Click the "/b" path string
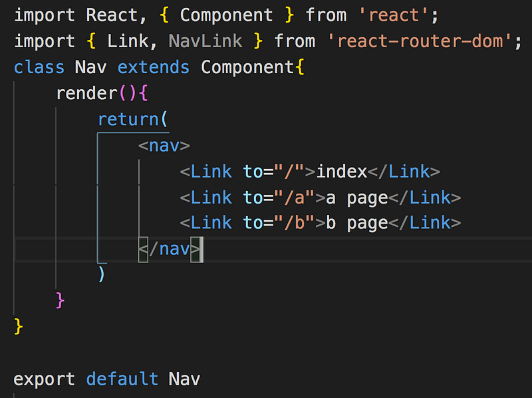This screenshot has height=398, width=532. [x=294, y=223]
